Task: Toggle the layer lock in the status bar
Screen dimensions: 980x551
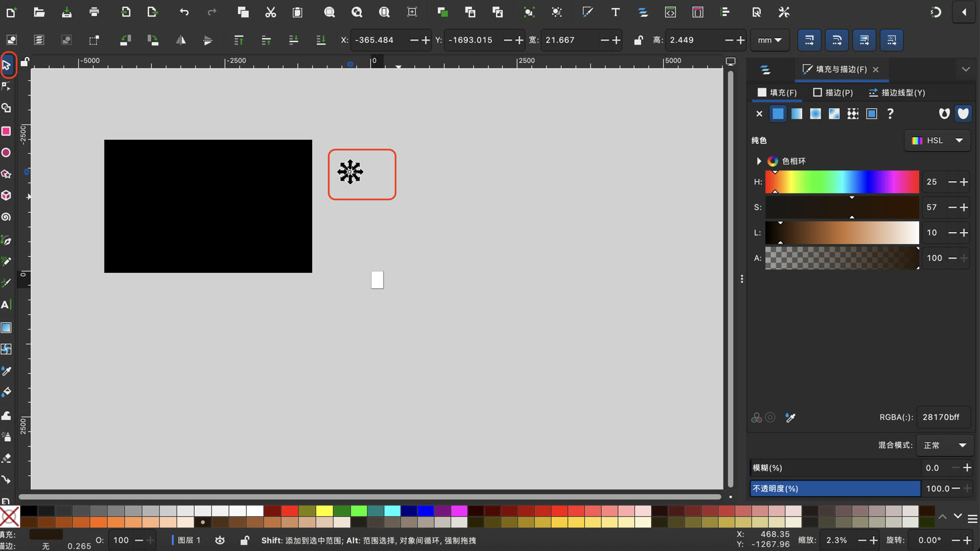Action: pos(245,540)
